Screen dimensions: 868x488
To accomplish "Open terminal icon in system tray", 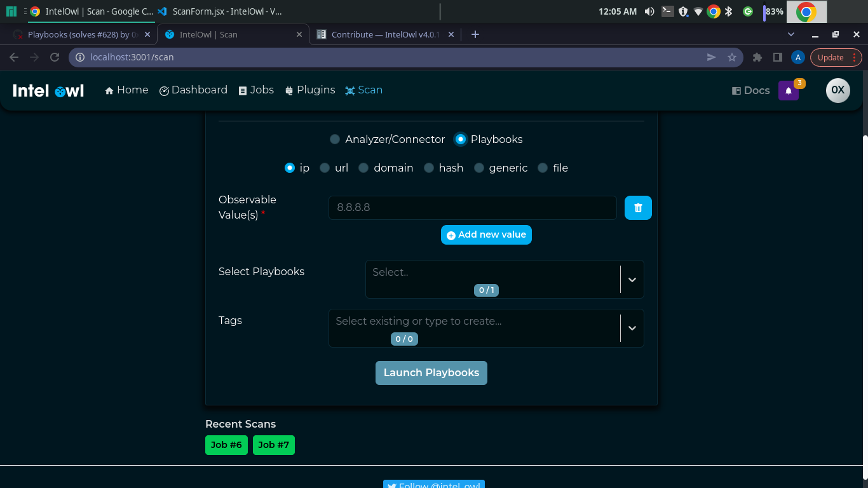I will [667, 11].
